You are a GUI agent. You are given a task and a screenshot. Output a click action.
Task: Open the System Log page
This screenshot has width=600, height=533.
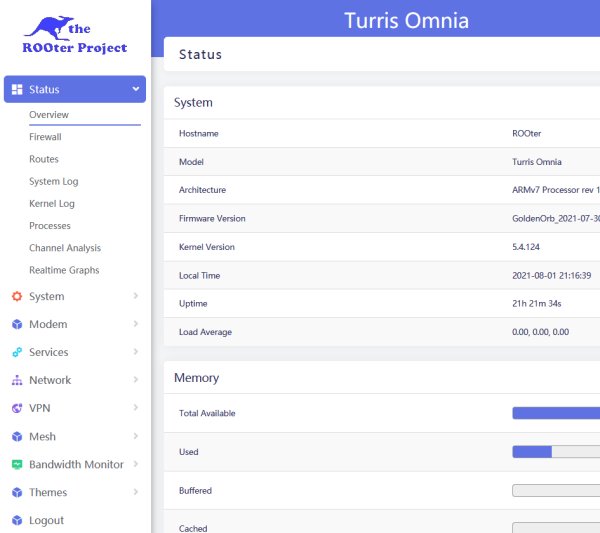tap(54, 181)
